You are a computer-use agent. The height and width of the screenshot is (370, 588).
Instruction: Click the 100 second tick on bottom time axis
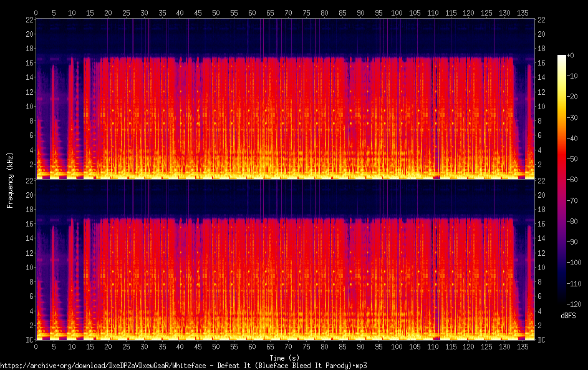[x=395, y=347]
